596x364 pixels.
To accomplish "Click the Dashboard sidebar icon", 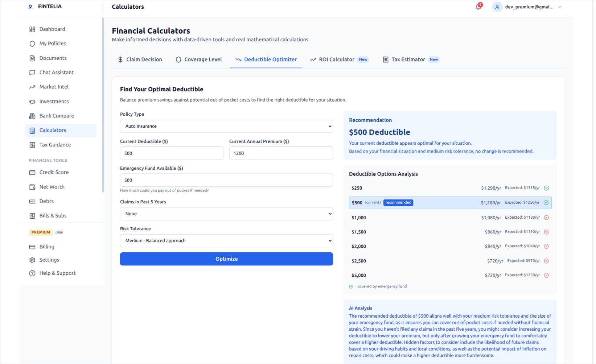I will [32, 29].
